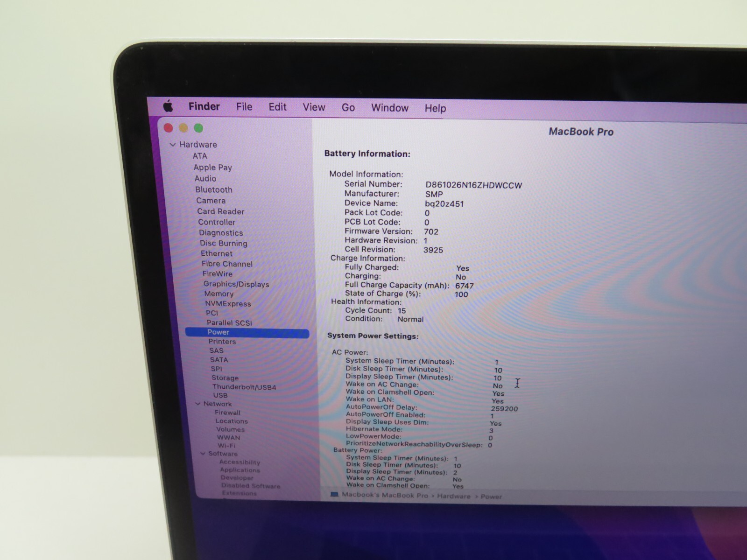Image resolution: width=747 pixels, height=560 pixels.
Task: Select FireWire in the sidebar
Action: point(218,274)
